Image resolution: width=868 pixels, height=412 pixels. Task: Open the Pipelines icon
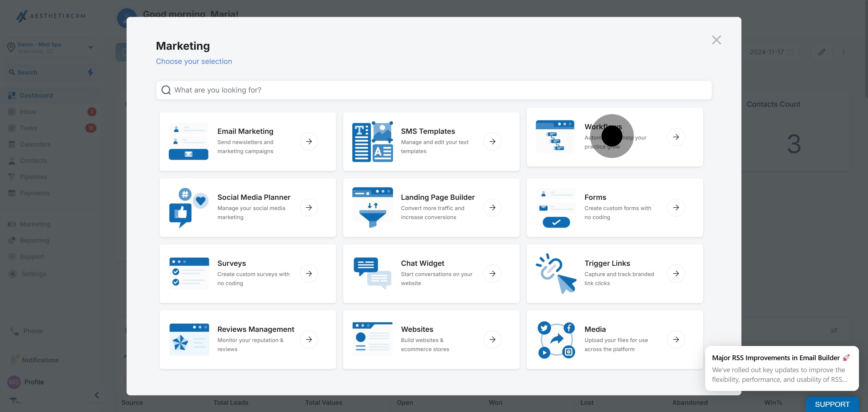[x=12, y=177]
